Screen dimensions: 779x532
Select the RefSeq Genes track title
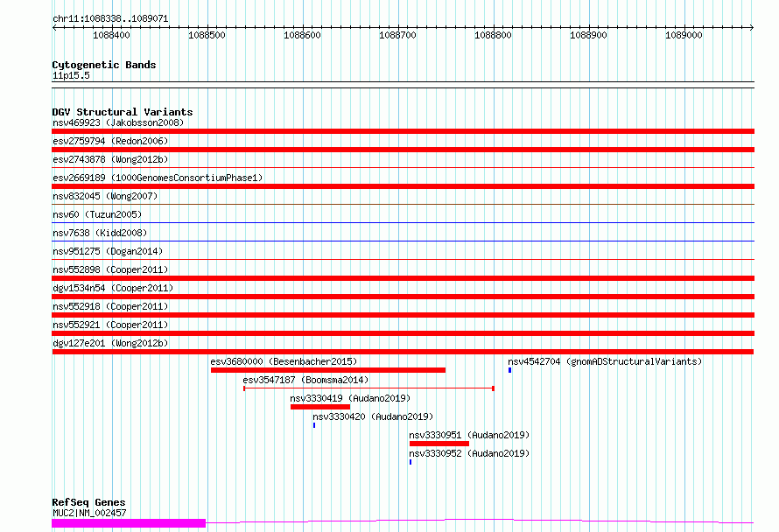click(x=88, y=502)
